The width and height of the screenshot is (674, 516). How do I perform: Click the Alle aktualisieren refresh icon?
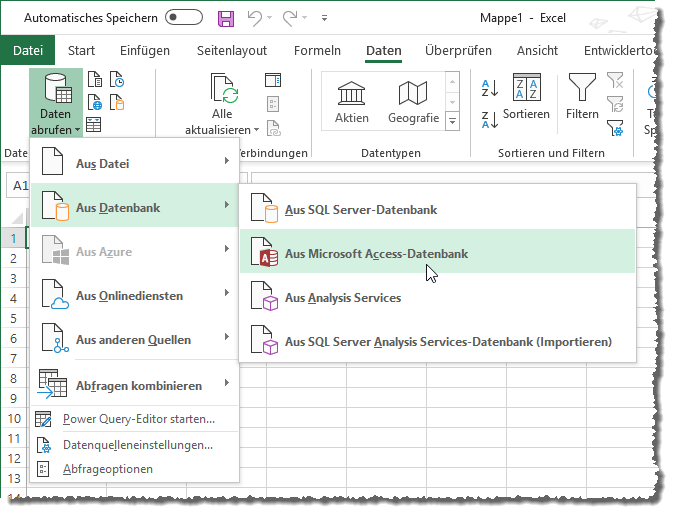tap(224, 88)
